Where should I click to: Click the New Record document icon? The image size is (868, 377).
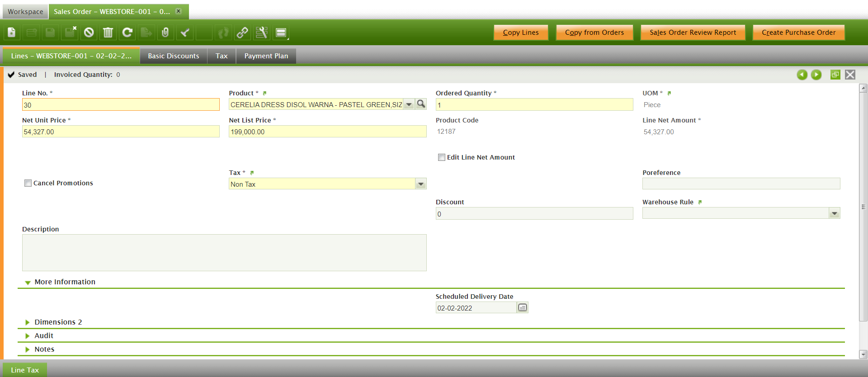[x=12, y=33]
